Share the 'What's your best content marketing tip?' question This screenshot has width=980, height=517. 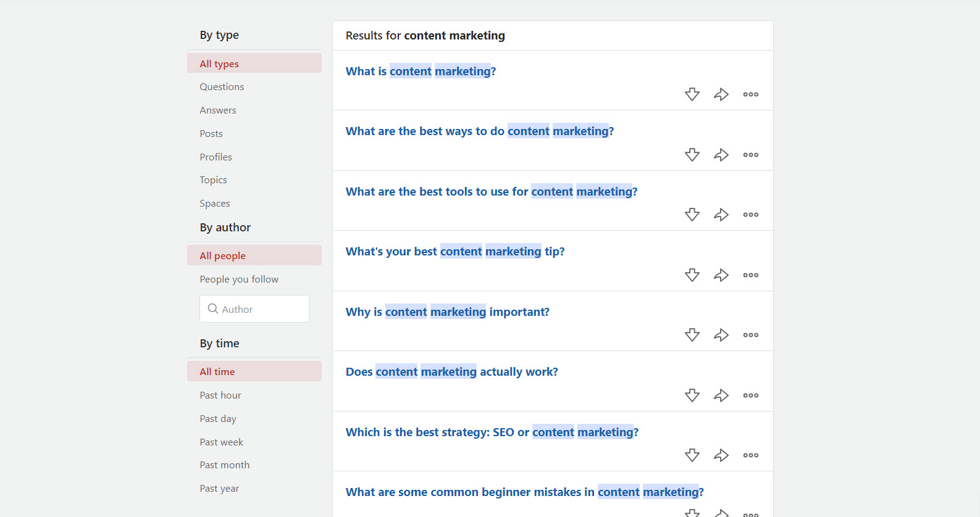pos(721,275)
